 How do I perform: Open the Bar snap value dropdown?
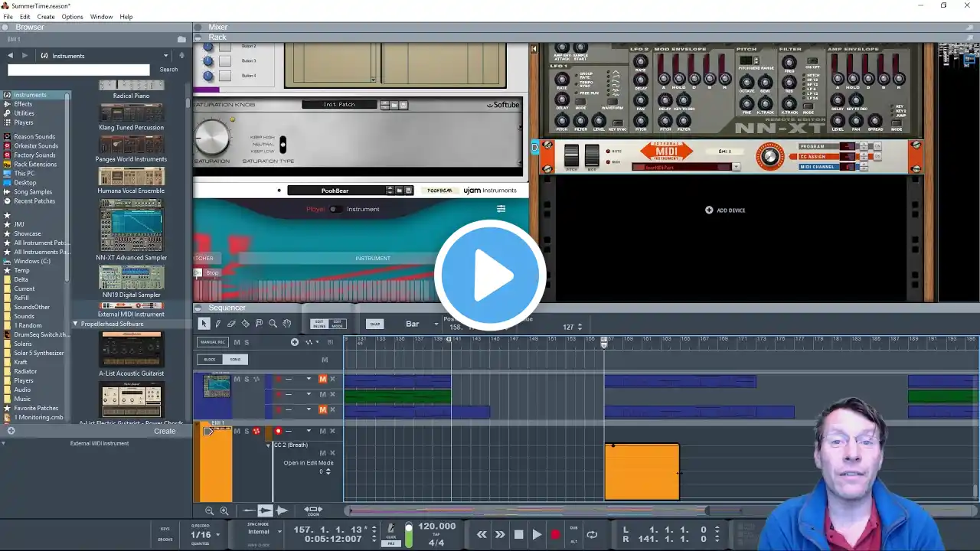click(436, 324)
